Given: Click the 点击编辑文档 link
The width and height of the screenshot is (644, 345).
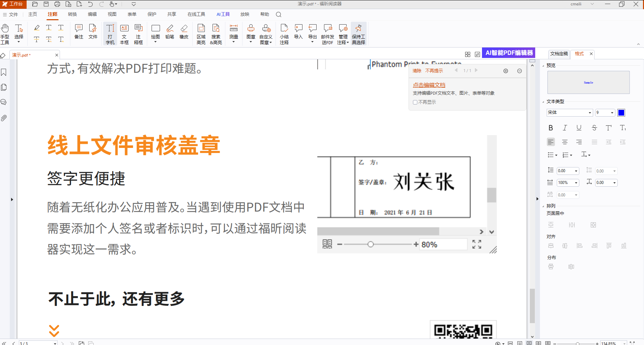Looking at the screenshot, I should coord(429,85).
